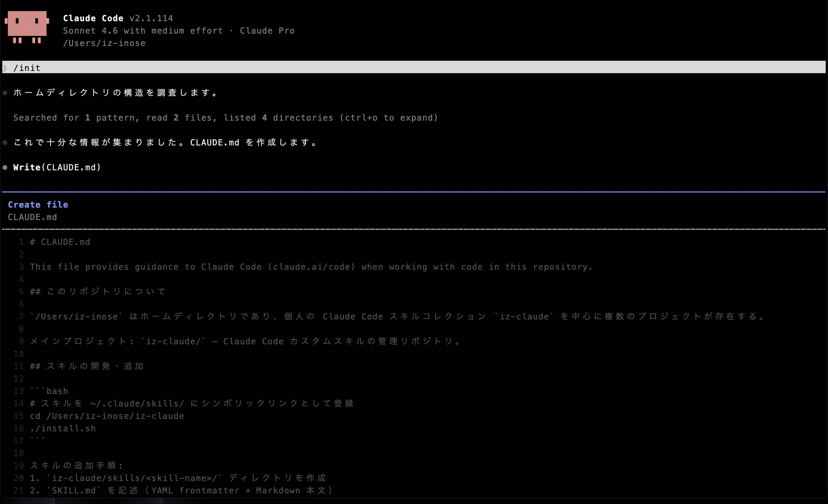Image resolution: width=828 pixels, height=504 pixels.
Task: Click the line starting with メインプロジェクト
Action: point(246,341)
